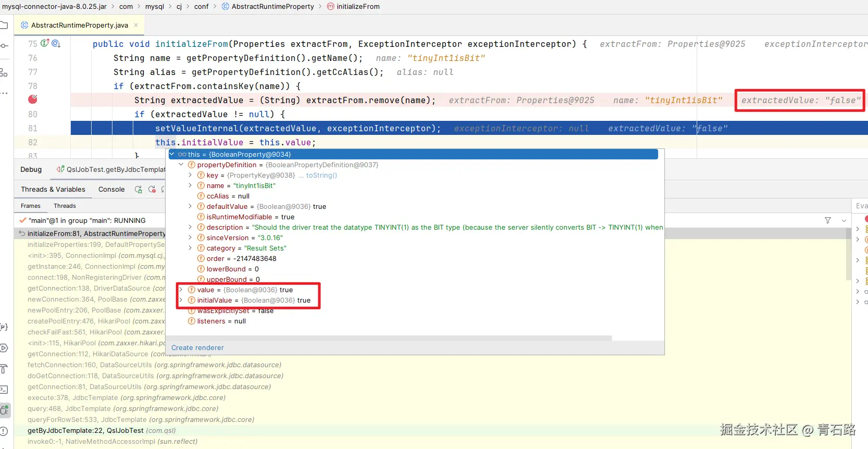868x449 pixels.
Task: Open the Commit tool window icon
Action: click(x=4, y=46)
